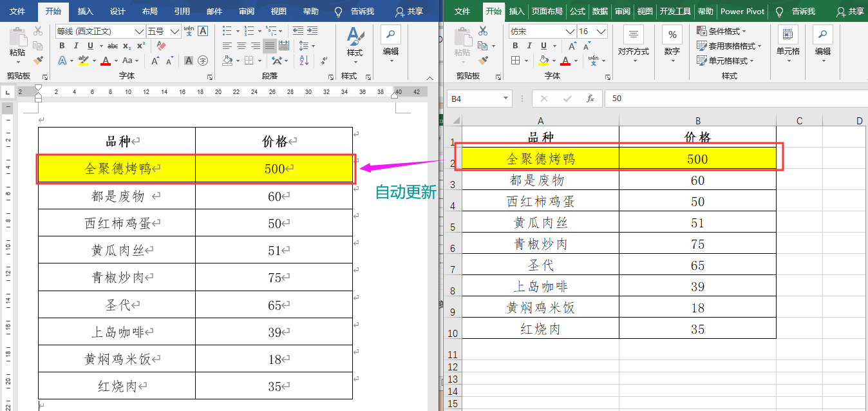
Task: Open Excel font name dropdown 仿宋
Action: click(x=570, y=31)
